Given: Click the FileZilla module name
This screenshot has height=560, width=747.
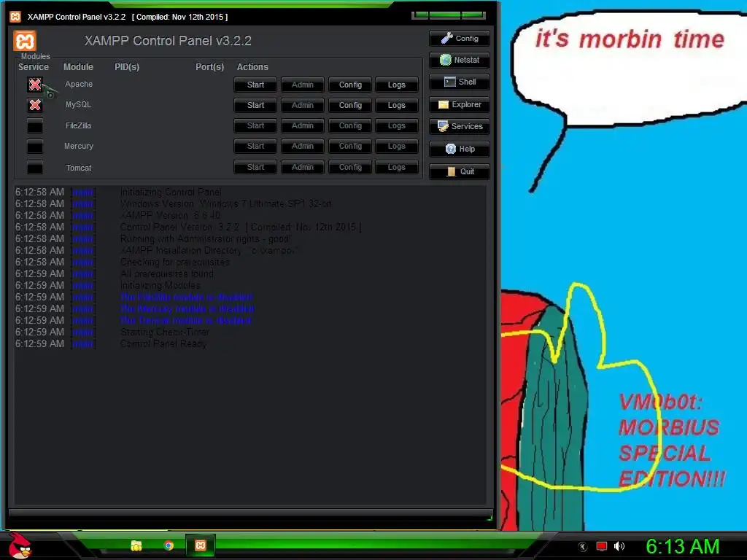Looking at the screenshot, I should (x=79, y=125).
